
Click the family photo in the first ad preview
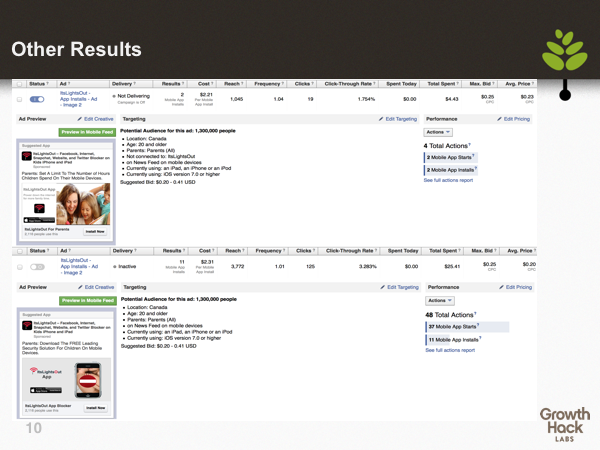tap(83, 204)
